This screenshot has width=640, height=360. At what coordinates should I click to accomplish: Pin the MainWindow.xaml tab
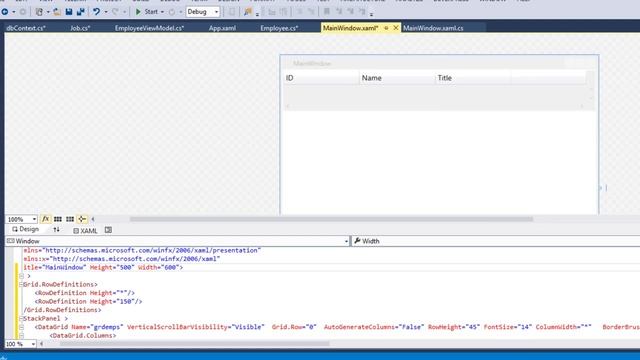[x=386, y=28]
